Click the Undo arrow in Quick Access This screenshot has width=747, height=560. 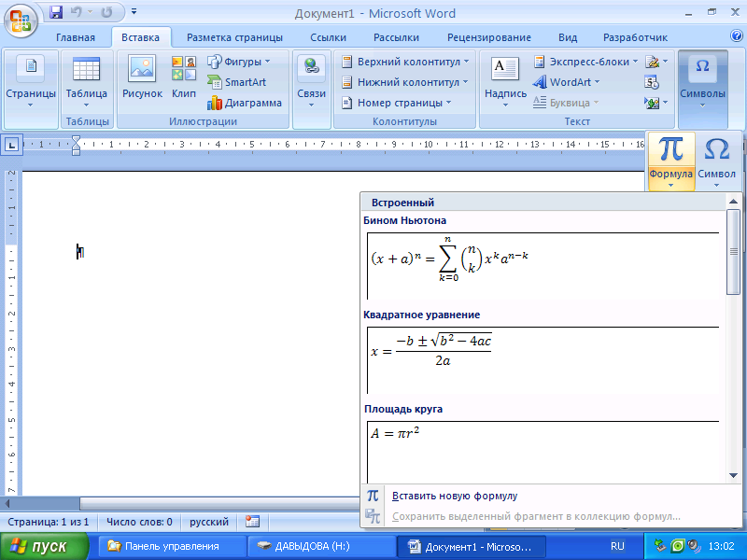coord(77,12)
